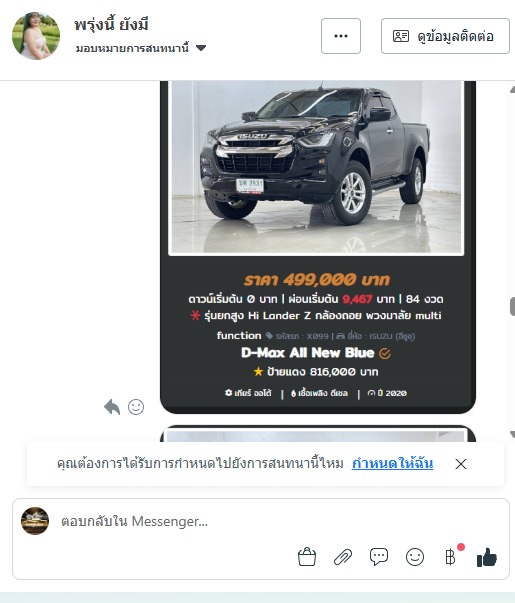Open the customer's profile picture
Image resolution: width=515 pixels, height=603 pixels.
[36, 36]
